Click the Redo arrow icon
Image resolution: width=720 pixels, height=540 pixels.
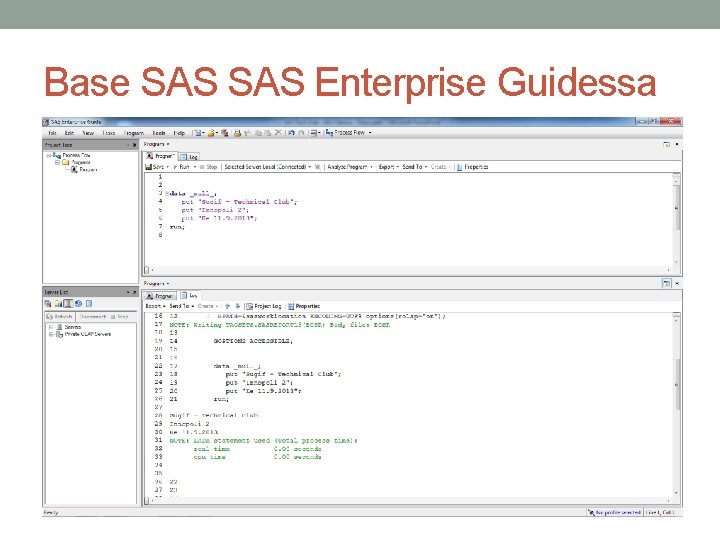pyautogui.click(x=301, y=133)
